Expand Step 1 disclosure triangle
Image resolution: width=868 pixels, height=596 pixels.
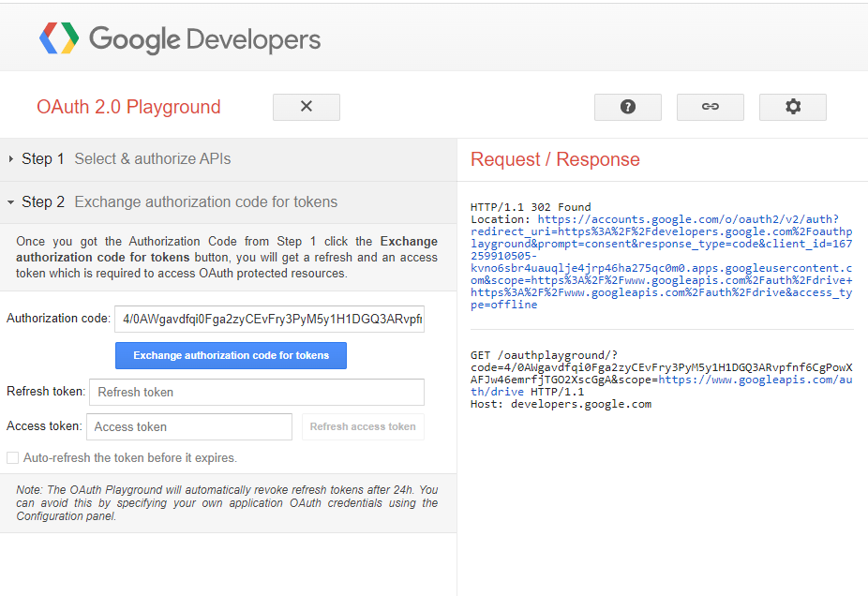(11, 159)
